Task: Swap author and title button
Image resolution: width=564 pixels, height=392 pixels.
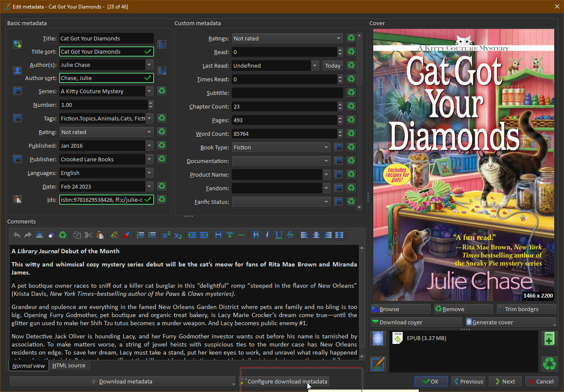Action: [17, 44]
